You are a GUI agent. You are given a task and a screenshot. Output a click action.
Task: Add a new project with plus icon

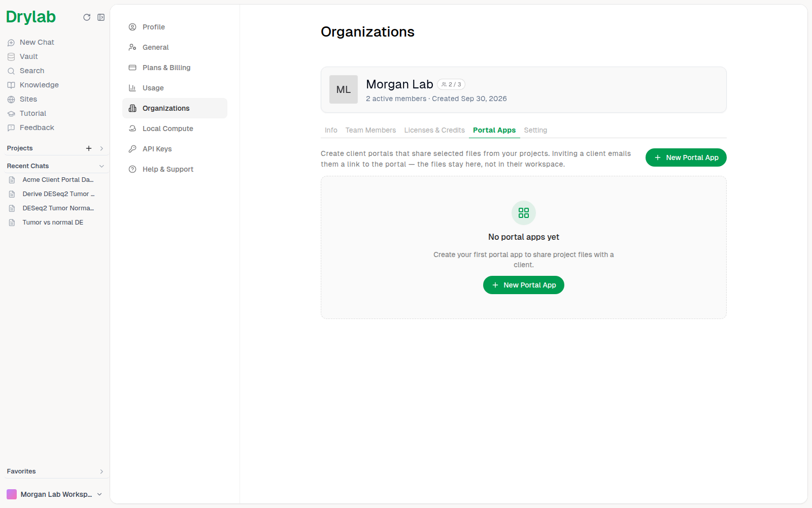point(89,148)
